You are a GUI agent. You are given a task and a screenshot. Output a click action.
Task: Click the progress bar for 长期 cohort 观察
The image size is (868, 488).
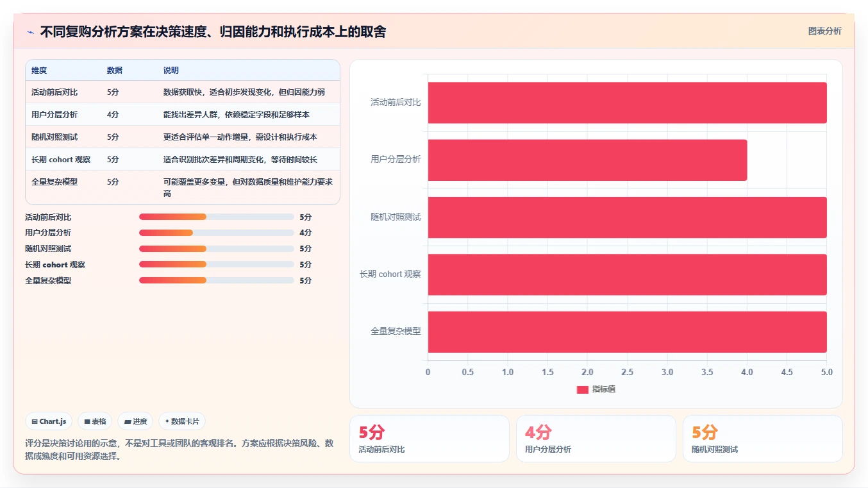click(217, 264)
